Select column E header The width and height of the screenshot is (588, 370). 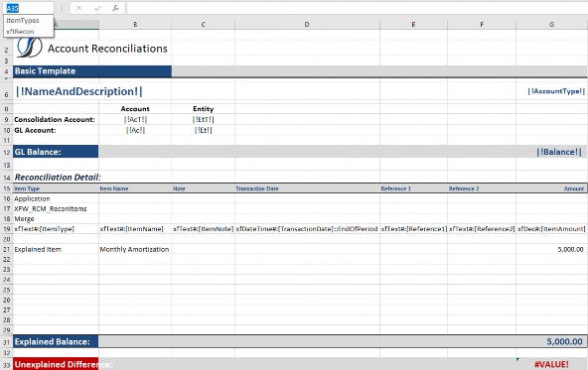[x=413, y=25]
